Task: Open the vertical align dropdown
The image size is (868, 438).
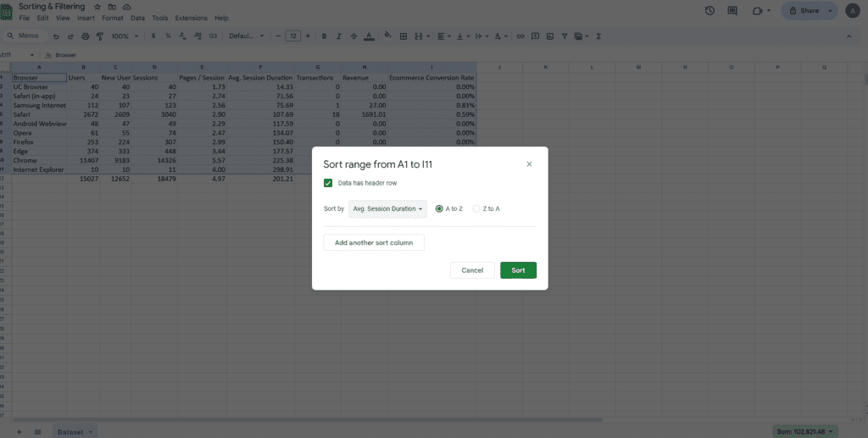Action: click(462, 36)
